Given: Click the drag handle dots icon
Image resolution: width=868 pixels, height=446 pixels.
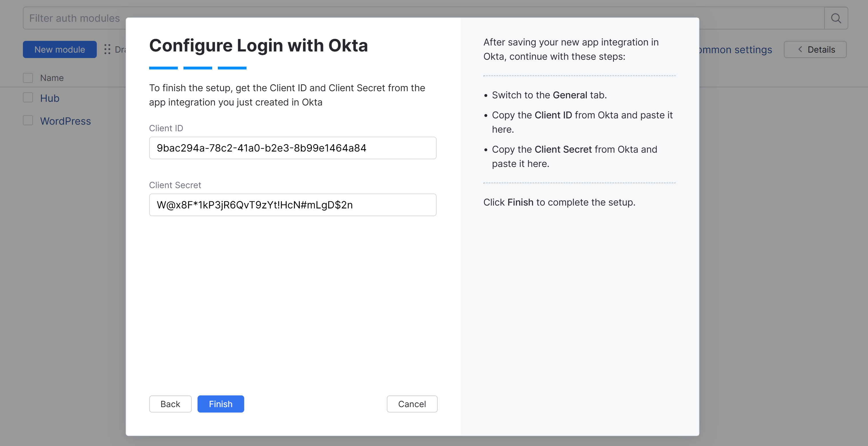Looking at the screenshot, I should (x=107, y=49).
